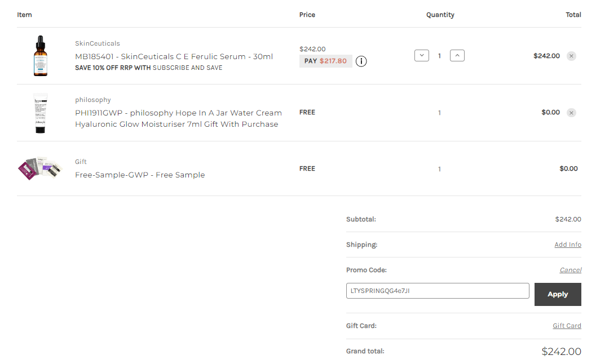Focus the promo code input field

(438, 291)
